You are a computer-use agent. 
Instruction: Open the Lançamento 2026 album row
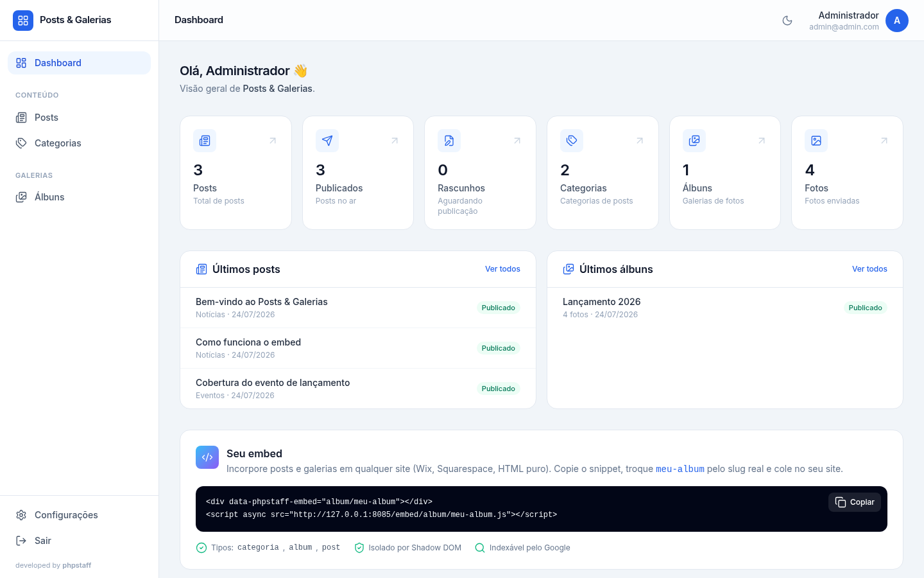click(x=725, y=308)
